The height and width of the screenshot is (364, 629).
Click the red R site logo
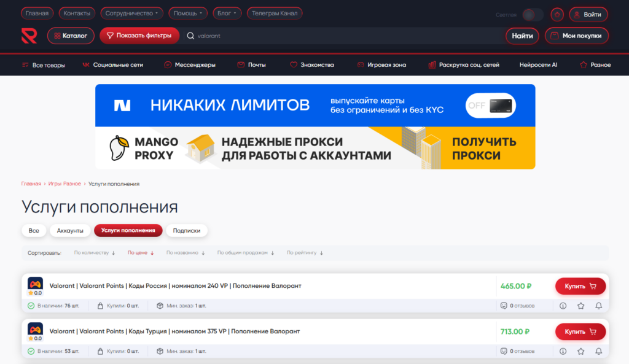29,36
